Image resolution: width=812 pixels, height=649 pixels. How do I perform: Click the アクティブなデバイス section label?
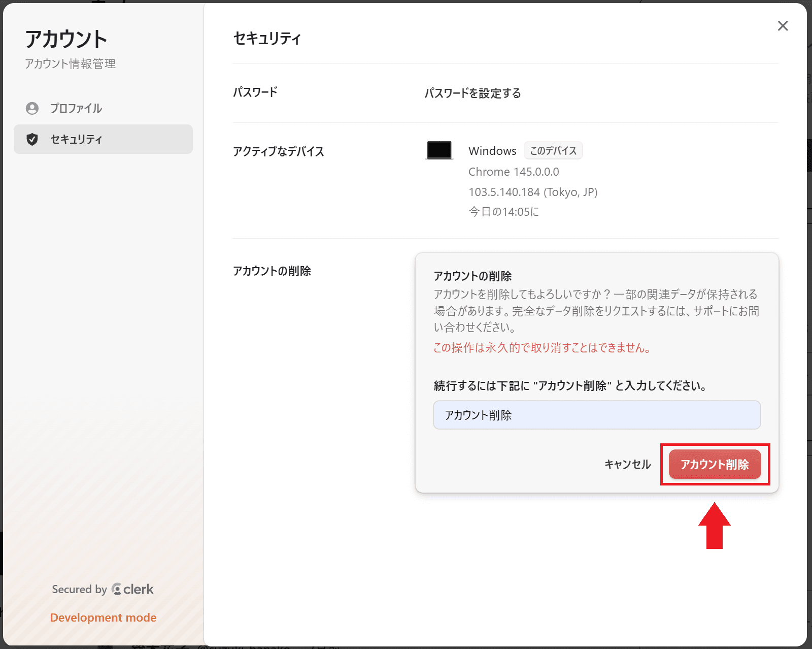[279, 151]
